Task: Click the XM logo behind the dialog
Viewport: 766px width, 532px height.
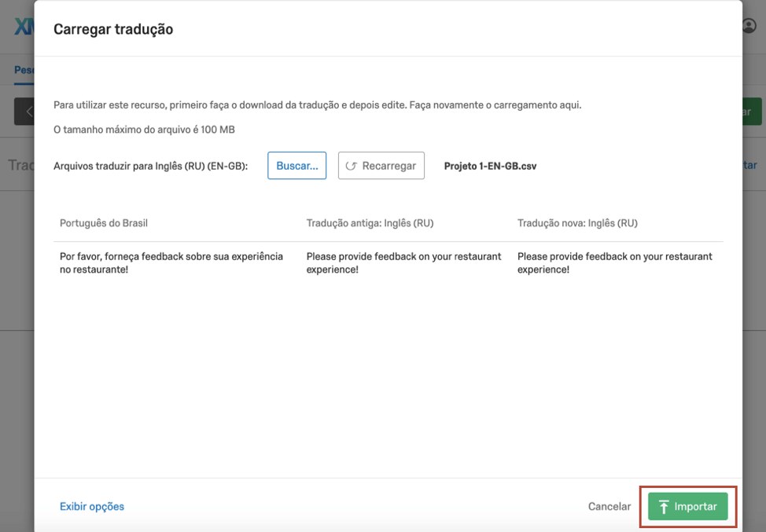Action: [x=24, y=26]
